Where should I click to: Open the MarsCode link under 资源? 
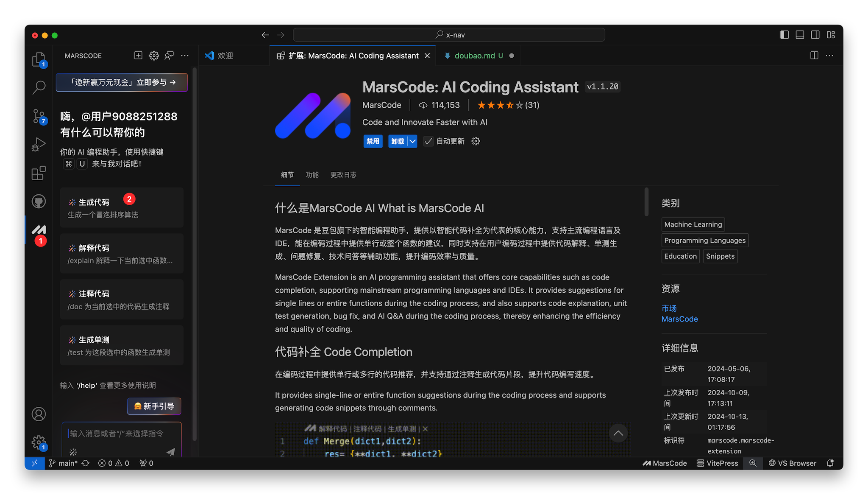tap(679, 319)
